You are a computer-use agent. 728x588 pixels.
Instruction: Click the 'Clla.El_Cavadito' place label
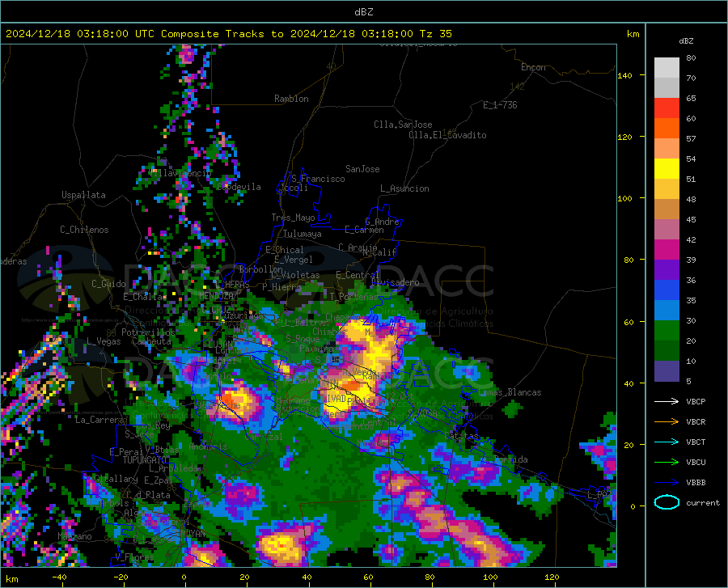point(447,135)
